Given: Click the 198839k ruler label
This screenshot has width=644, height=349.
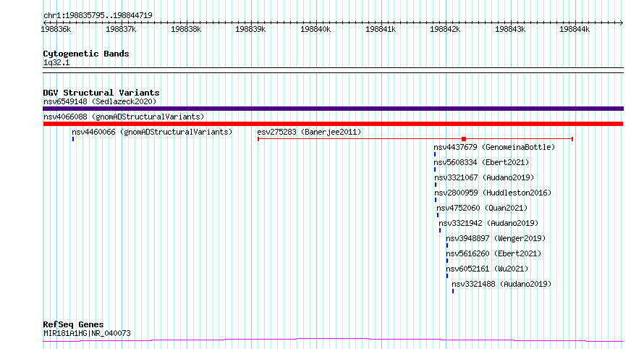Looking at the screenshot, I should click(x=250, y=29).
